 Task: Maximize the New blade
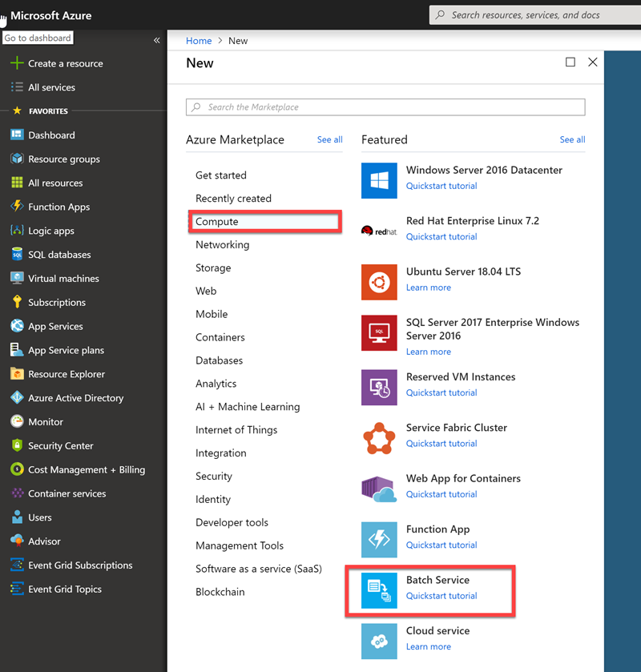click(570, 62)
